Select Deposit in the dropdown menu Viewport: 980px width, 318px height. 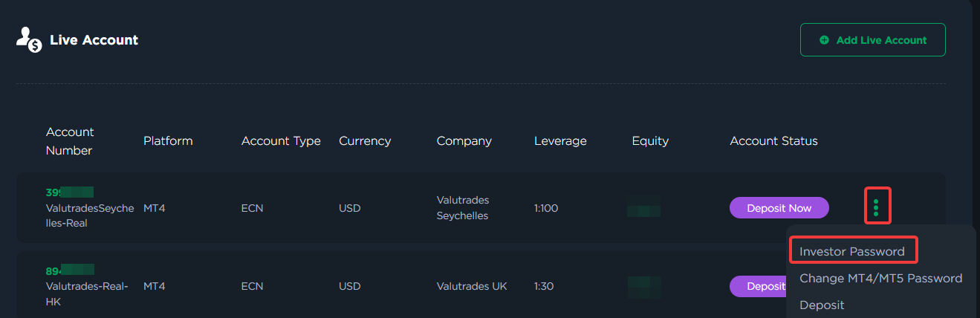pyautogui.click(x=822, y=305)
